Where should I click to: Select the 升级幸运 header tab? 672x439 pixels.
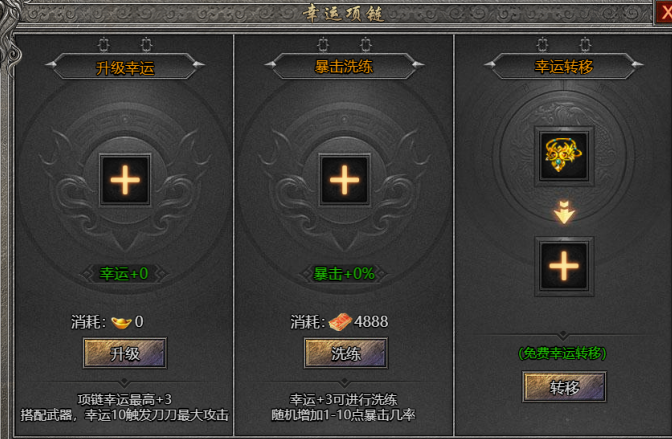(x=125, y=66)
